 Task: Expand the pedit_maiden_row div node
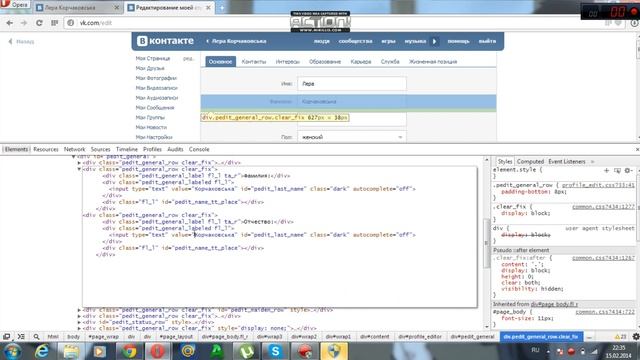[x=79, y=310]
